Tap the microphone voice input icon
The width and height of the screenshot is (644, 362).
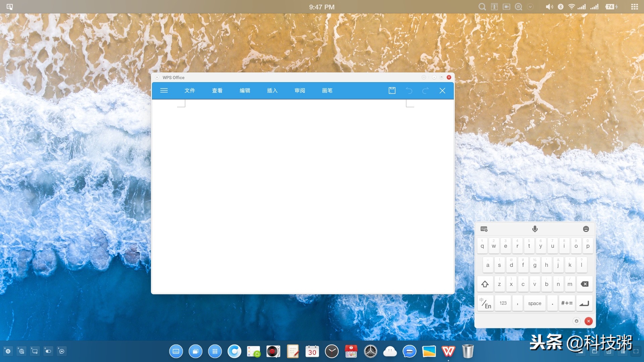[535, 229]
